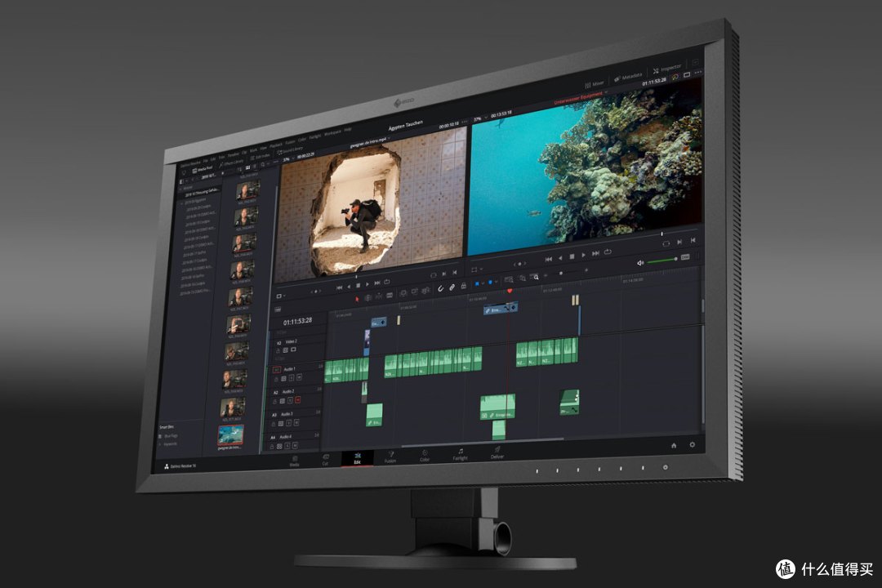Viewport: 882px width, 588px height.
Task: Click the Custom Zoom magnifier icon
Action: [x=536, y=276]
